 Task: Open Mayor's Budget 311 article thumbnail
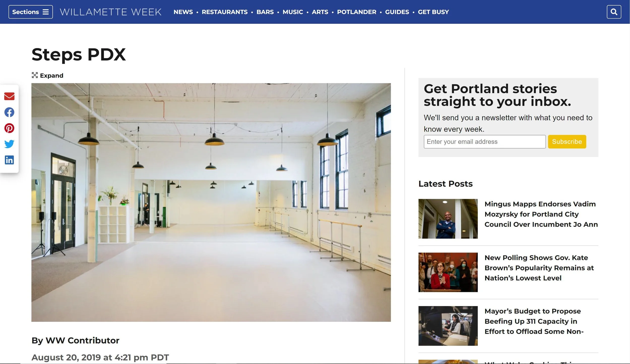point(448,326)
